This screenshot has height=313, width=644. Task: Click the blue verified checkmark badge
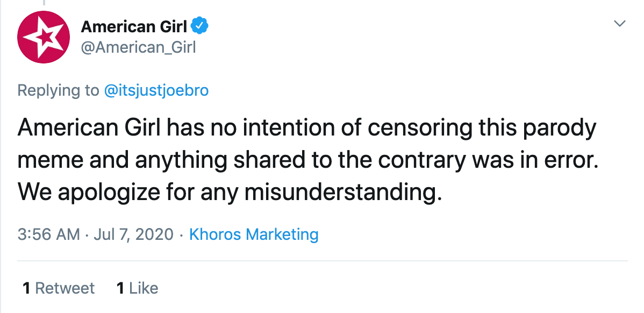201,26
